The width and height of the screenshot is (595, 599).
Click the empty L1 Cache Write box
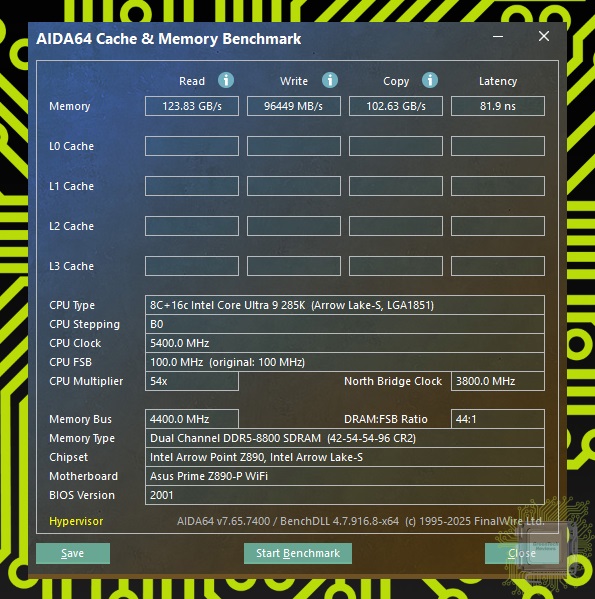[x=294, y=186]
